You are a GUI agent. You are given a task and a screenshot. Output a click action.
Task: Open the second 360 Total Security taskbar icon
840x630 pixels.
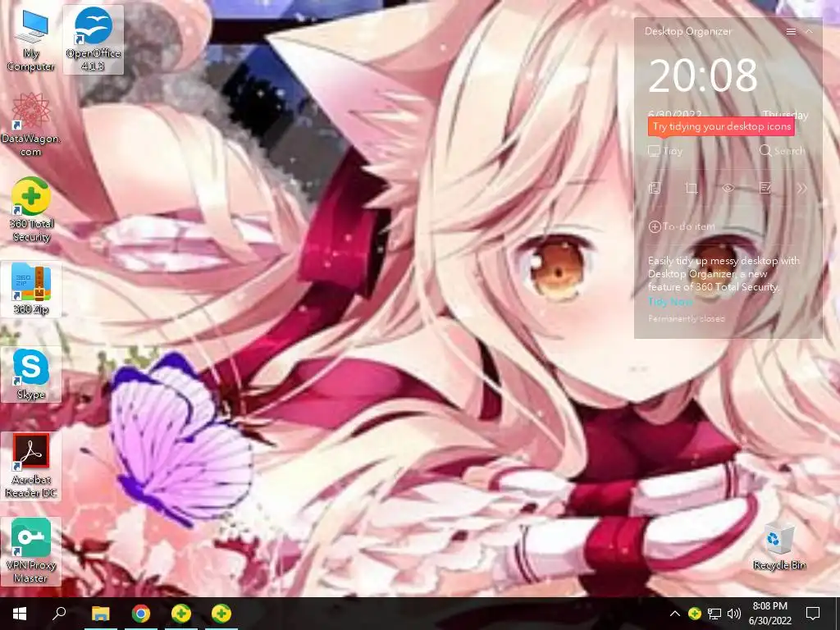pyautogui.click(x=221, y=614)
